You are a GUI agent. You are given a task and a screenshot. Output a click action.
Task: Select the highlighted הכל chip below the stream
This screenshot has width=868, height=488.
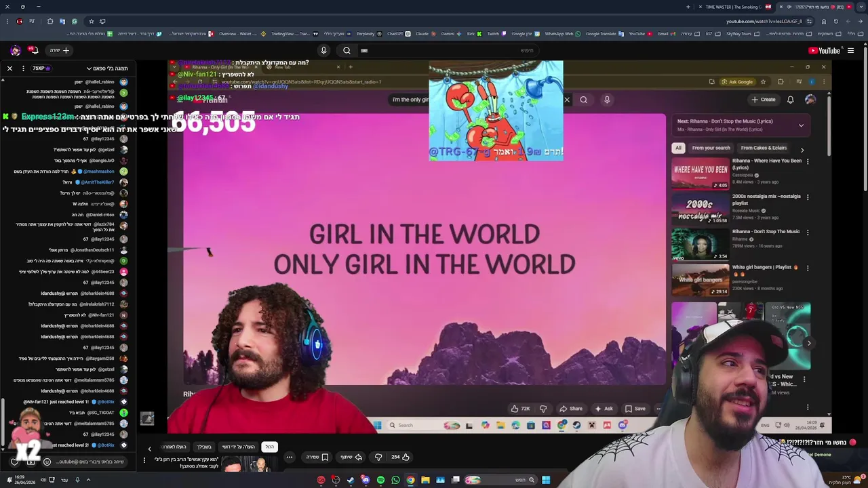[x=269, y=447]
